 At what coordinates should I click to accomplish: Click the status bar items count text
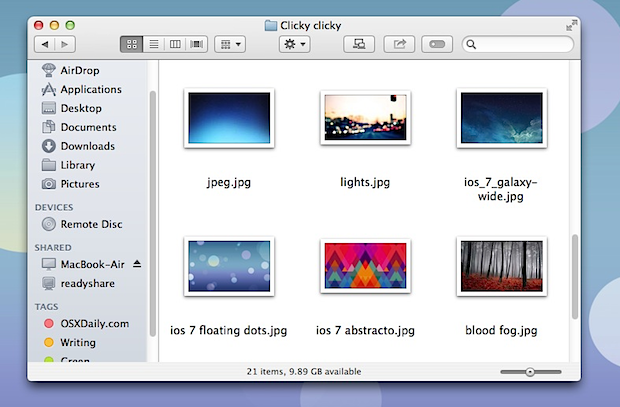[304, 372]
